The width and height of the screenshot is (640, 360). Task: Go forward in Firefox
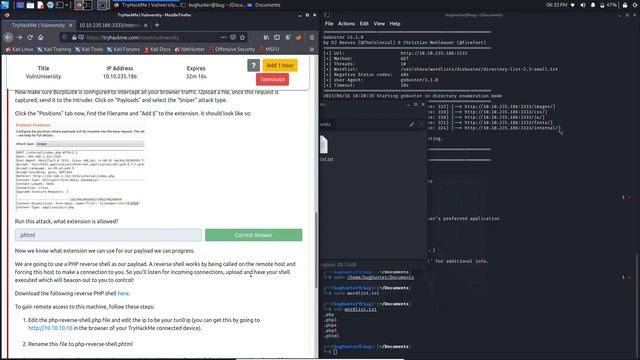click(19, 37)
